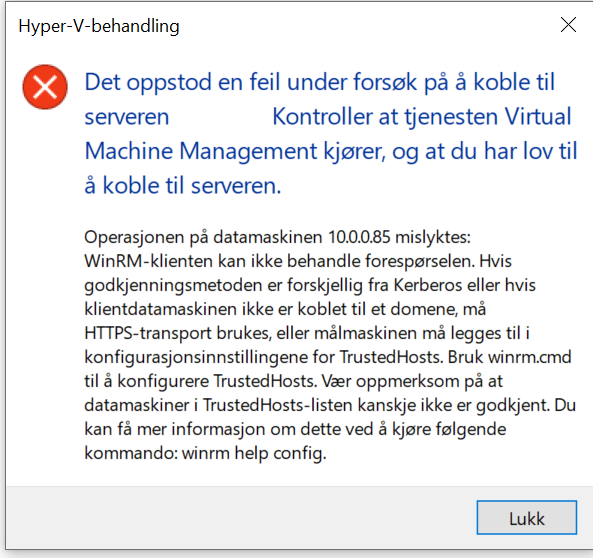Viewport: 593px width, 558px height.
Task: Click 'TrustedHosts-listen' in the message
Action: (x=278, y=405)
